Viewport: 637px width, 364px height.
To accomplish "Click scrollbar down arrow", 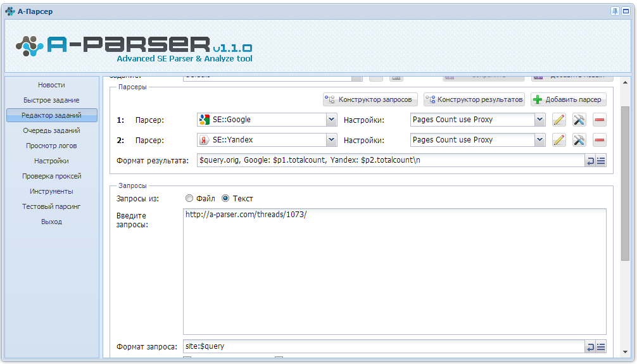I will coord(625,352).
